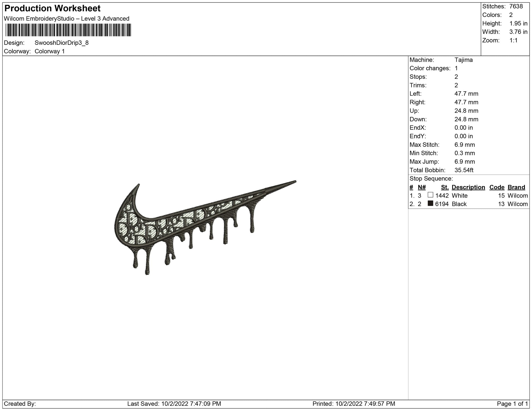
Task: Click the Zoom 1:1 value
Action: (x=513, y=40)
